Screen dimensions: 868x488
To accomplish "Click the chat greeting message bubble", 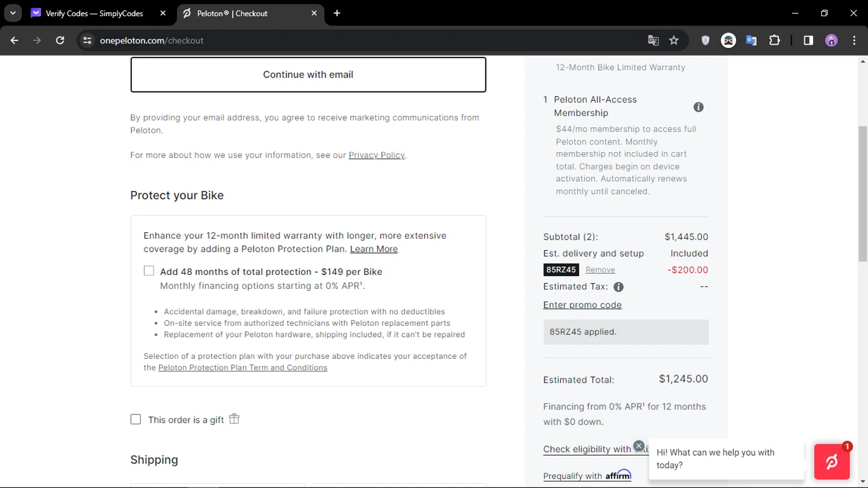I will click(x=726, y=459).
